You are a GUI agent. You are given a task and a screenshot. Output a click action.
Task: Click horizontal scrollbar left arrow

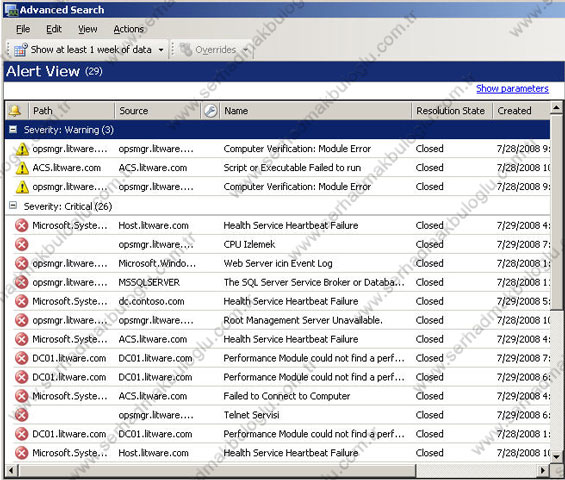click(x=12, y=470)
